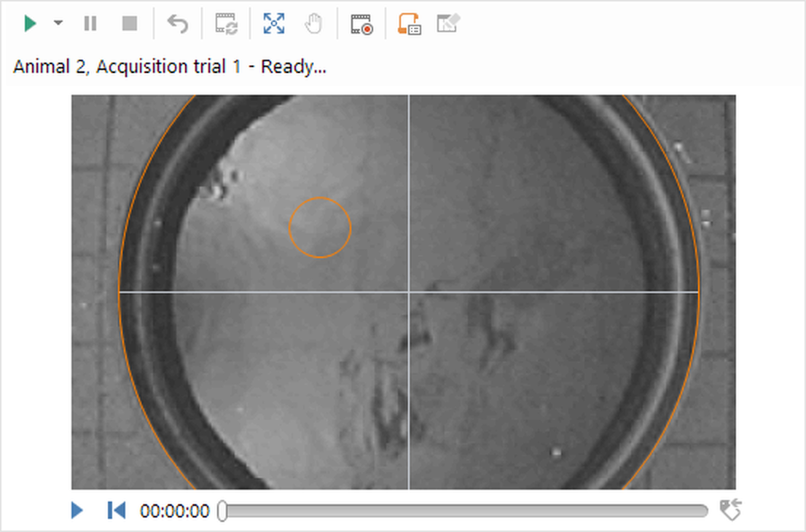Click the green Start trial play button

(30, 24)
